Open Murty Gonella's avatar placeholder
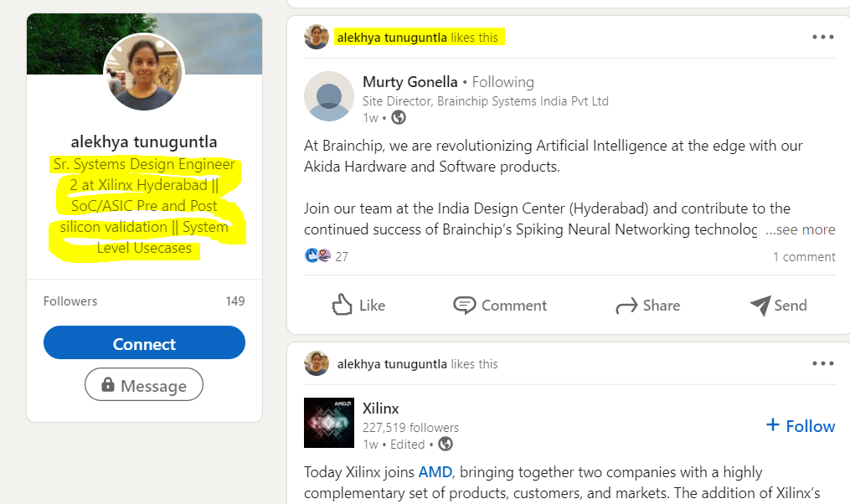The image size is (850, 504). tap(329, 96)
